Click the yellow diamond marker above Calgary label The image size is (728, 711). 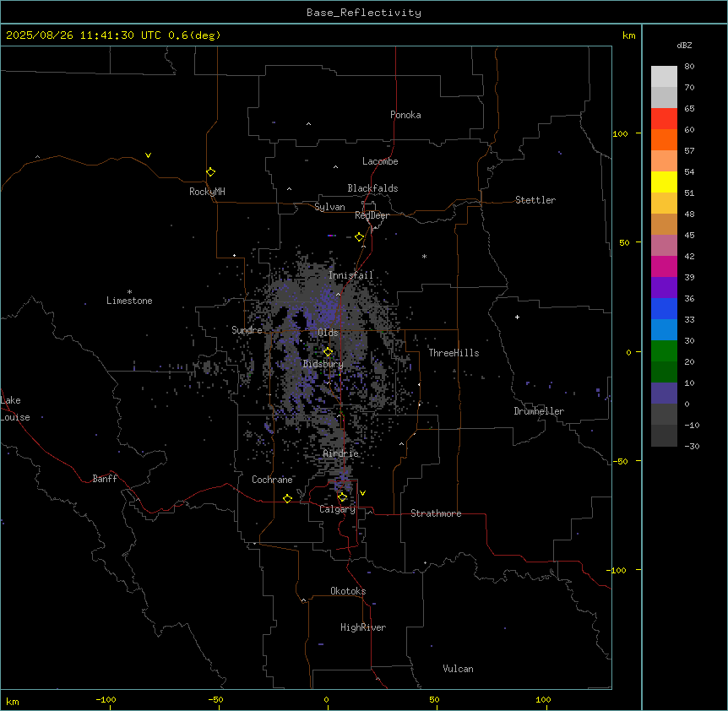point(342,497)
